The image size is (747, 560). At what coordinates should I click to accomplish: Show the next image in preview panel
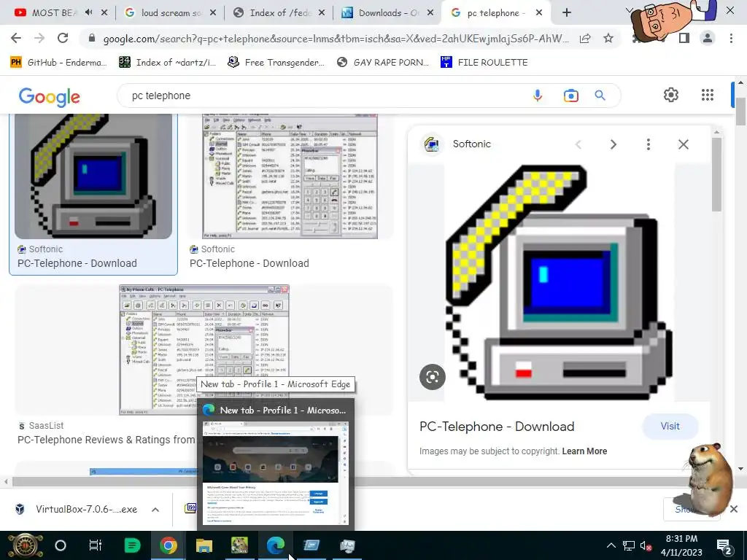click(x=614, y=144)
